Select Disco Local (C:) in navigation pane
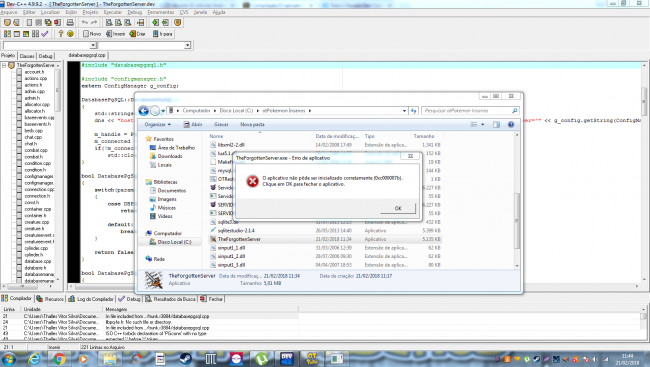 [170, 242]
